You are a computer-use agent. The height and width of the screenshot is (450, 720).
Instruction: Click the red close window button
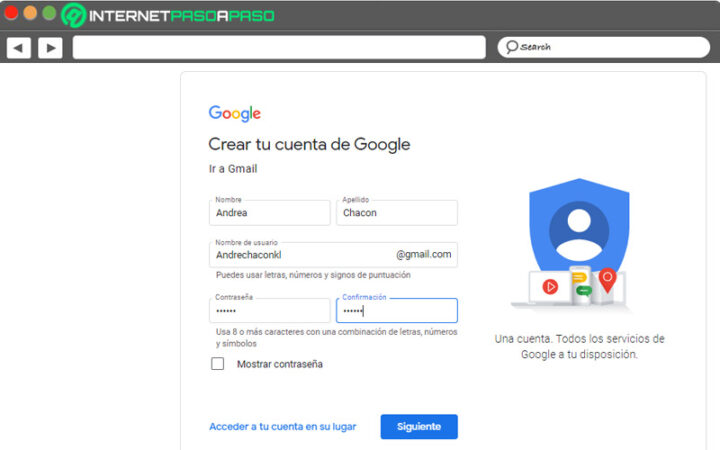(x=11, y=12)
